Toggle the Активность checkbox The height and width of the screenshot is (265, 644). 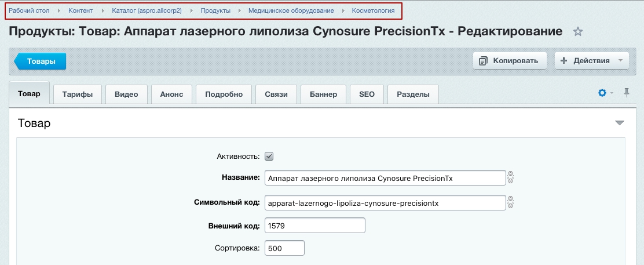pyautogui.click(x=269, y=157)
